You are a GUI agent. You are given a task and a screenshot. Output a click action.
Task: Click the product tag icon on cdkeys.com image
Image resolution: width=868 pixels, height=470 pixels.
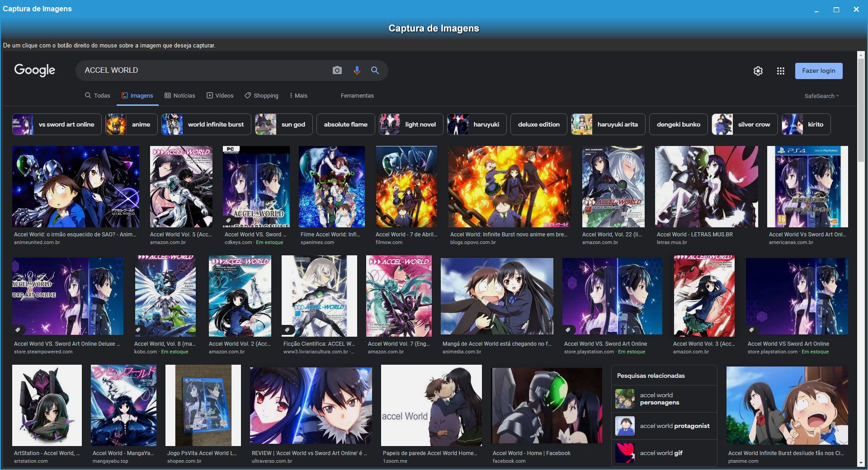[x=228, y=221]
